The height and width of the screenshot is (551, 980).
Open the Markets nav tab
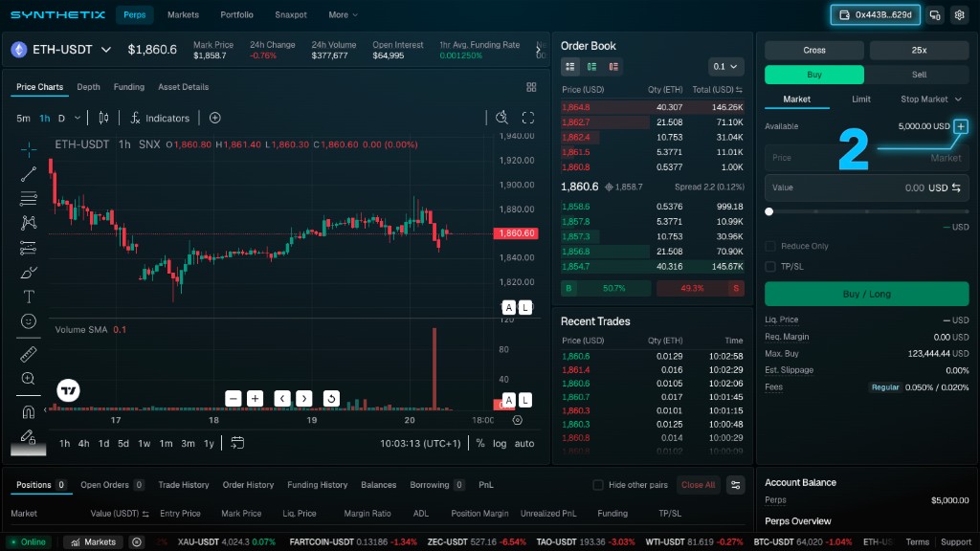(183, 15)
